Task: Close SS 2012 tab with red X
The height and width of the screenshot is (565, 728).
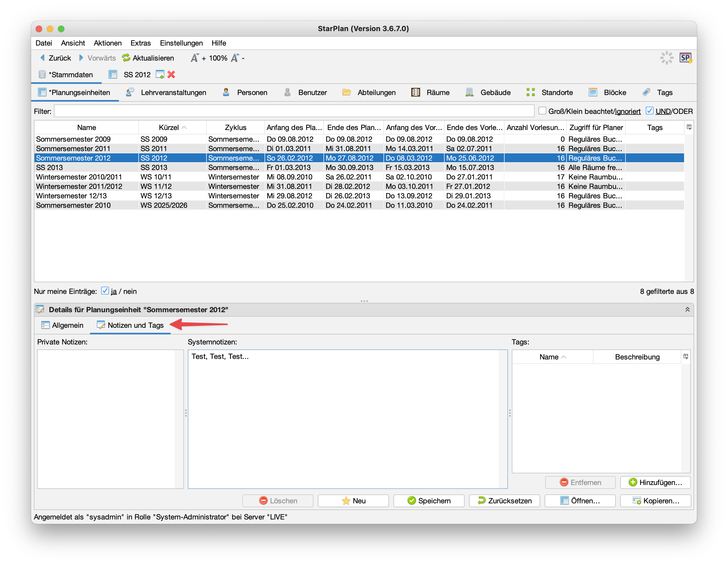Action: point(171,75)
